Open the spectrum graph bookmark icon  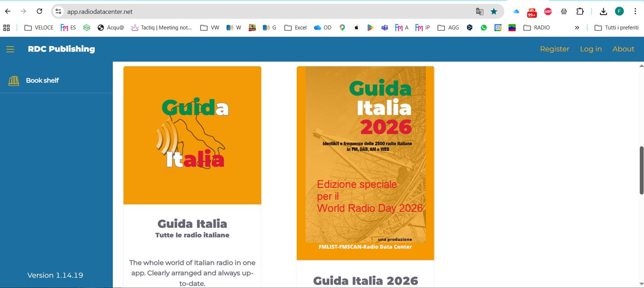click(512, 28)
